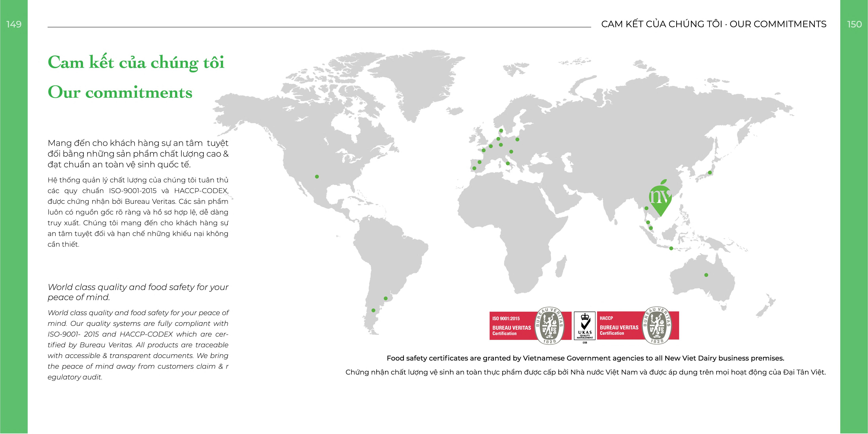Viewport: 868px width, 434px height.
Task: Click the southernmost green dot in South America
Action: click(373, 310)
